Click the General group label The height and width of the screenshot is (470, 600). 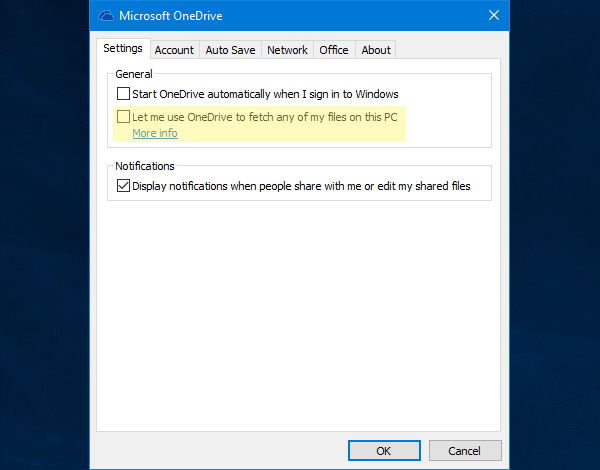click(134, 74)
